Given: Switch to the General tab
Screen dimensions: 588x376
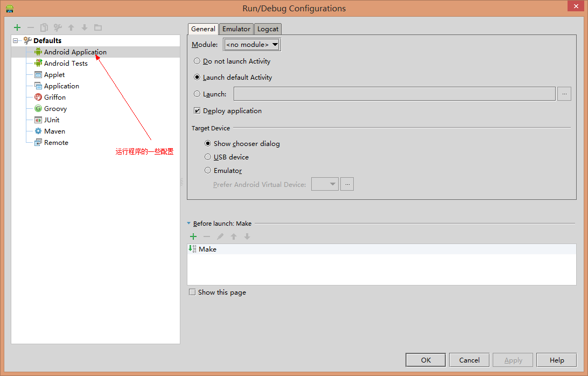Looking at the screenshot, I should [203, 29].
